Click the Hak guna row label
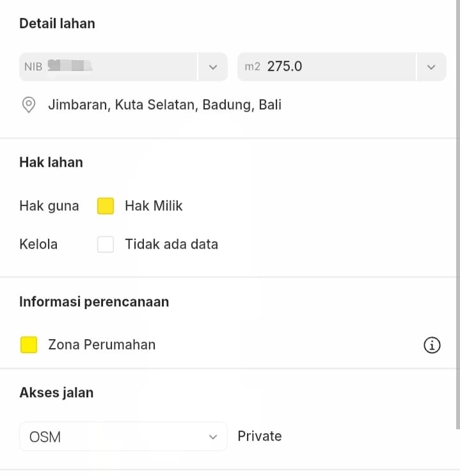 49,206
